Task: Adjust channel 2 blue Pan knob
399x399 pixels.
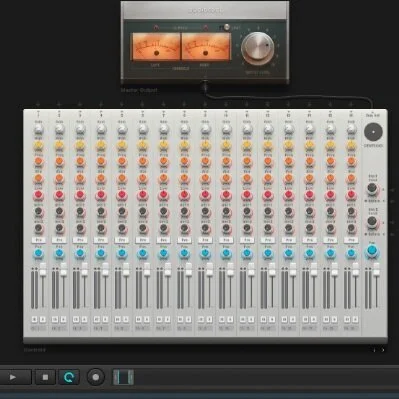Action: [x=59, y=254]
